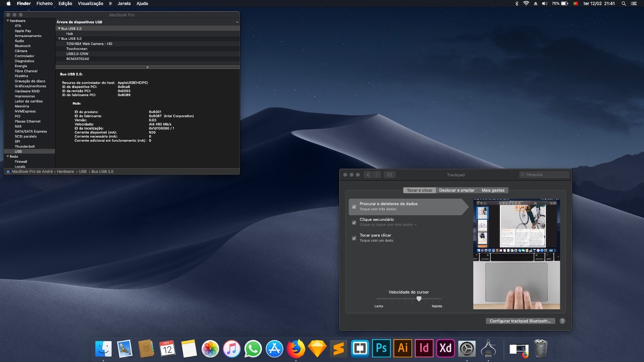Screen dimensions: 644x362
Task: Launch Adobe Illustrator in the Dock
Action: click(x=403, y=349)
